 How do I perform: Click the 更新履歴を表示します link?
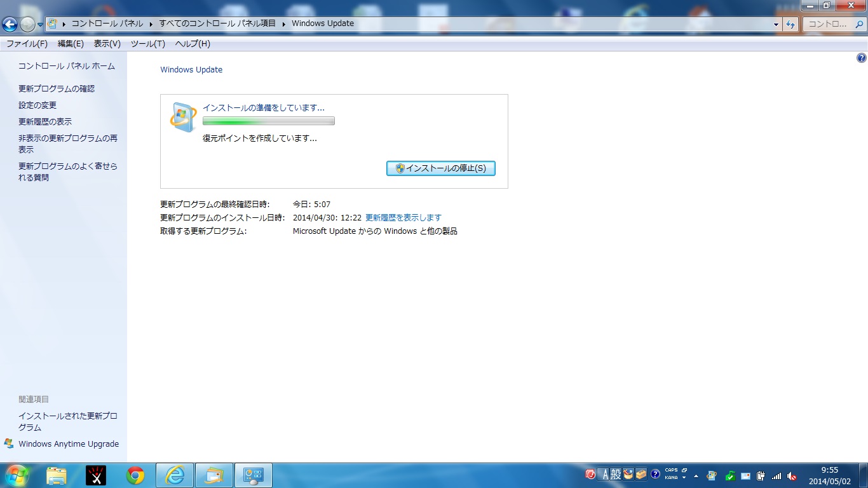(x=403, y=217)
